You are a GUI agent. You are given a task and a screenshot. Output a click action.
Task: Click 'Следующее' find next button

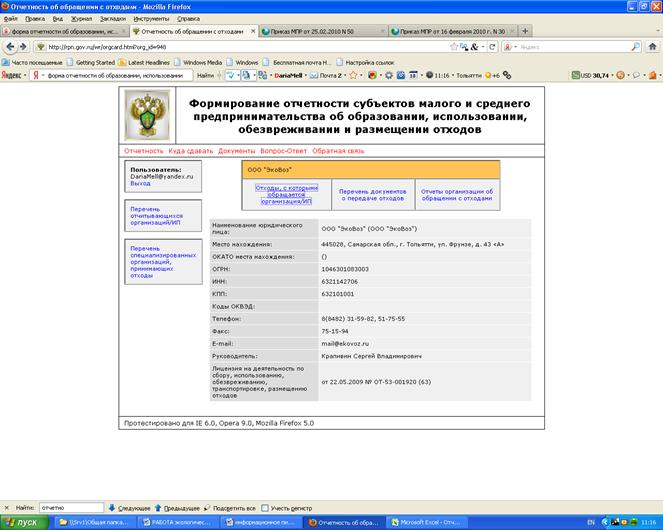[x=129, y=508]
